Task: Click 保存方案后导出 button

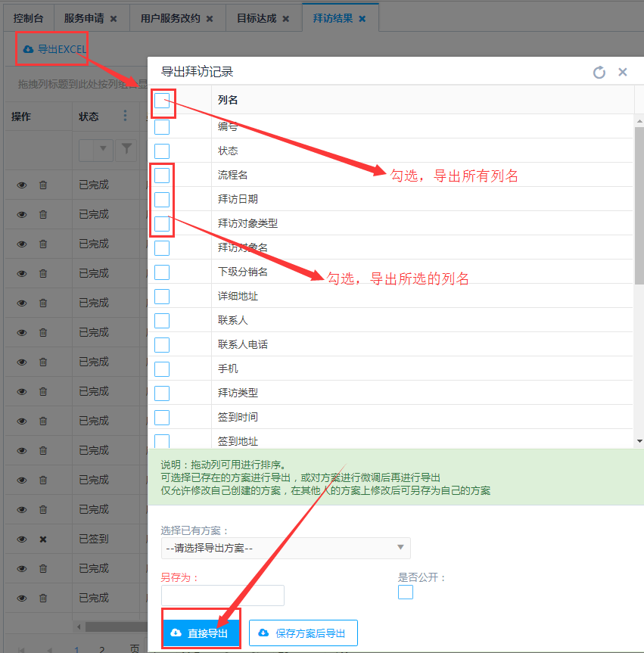Action: 303,633
